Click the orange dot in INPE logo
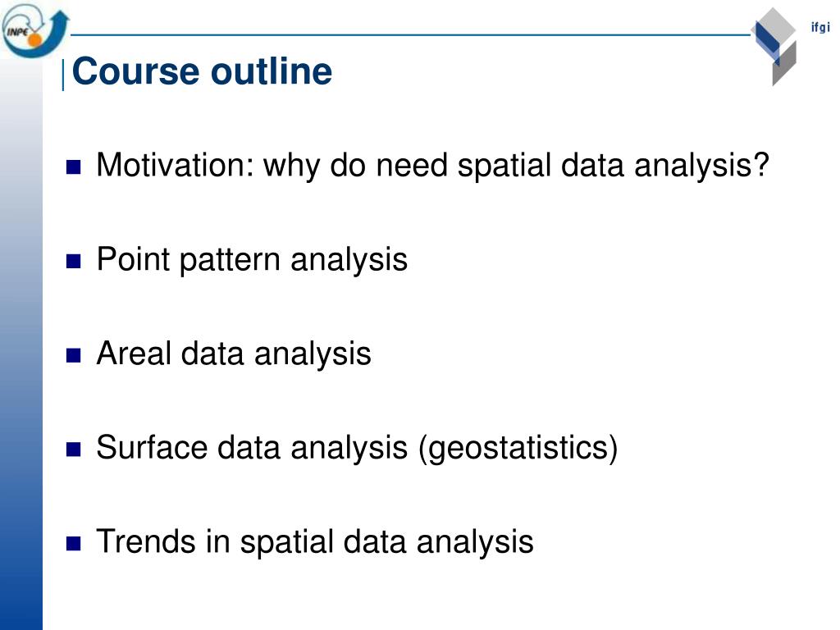Image resolution: width=840 pixels, height=630 pixels. (35, 39)
